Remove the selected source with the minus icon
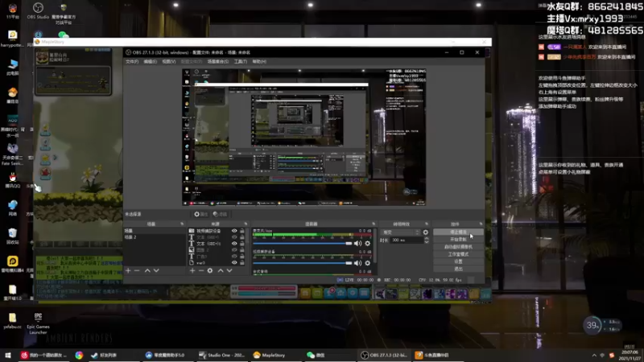Viewport: 644px width, 362px height. pyautogui.click(x=201, y=270)
